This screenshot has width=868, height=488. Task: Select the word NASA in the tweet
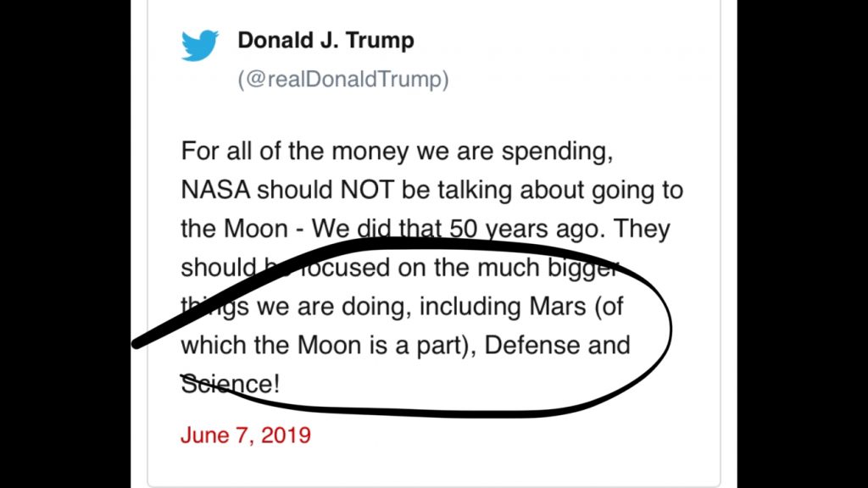coord(215,190)
